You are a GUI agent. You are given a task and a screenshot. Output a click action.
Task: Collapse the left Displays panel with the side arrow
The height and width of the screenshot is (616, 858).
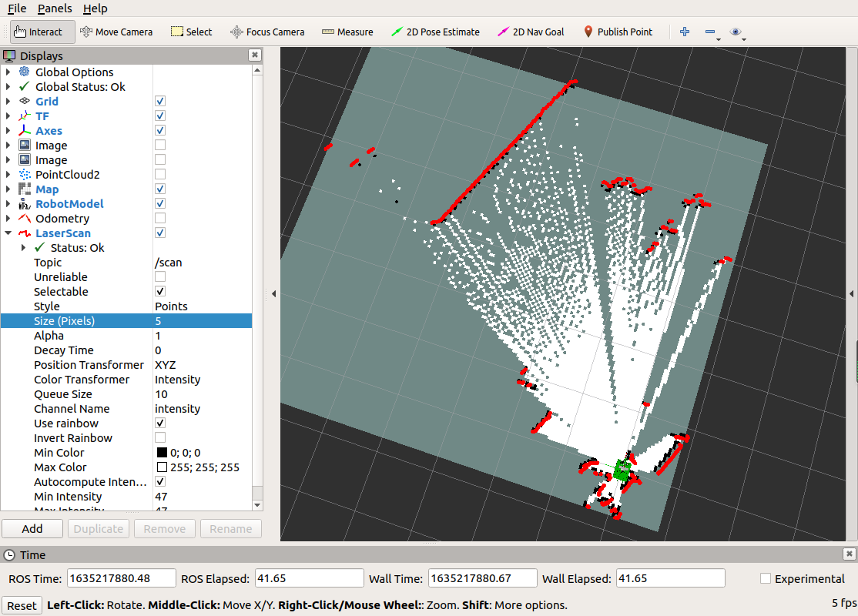[273, 294]
